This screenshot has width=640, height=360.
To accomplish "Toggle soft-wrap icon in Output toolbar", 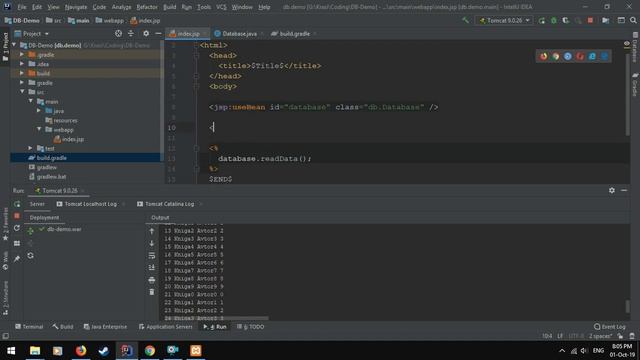I will (152, 256).
